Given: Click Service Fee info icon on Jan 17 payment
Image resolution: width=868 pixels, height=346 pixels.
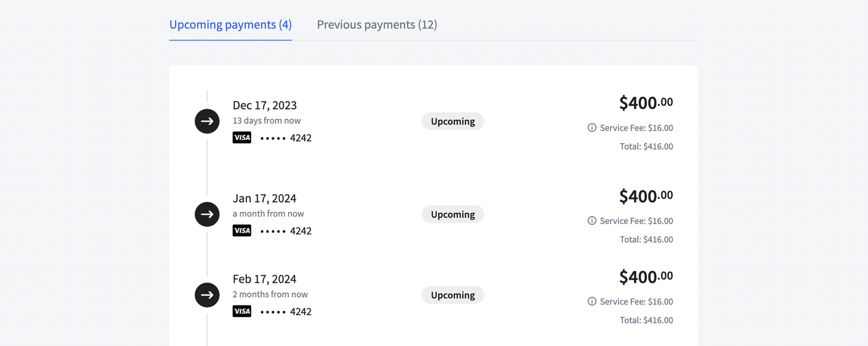Looking at the screenshot, I should click(592, 221).
